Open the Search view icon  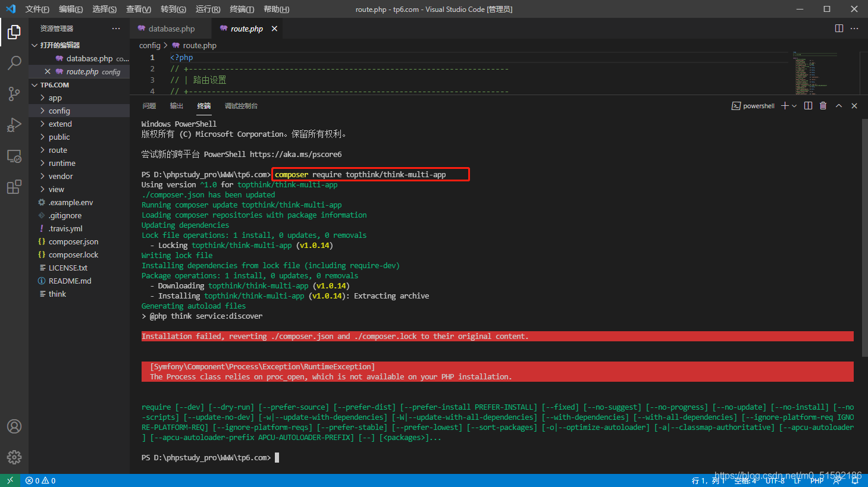coord(14,62)
